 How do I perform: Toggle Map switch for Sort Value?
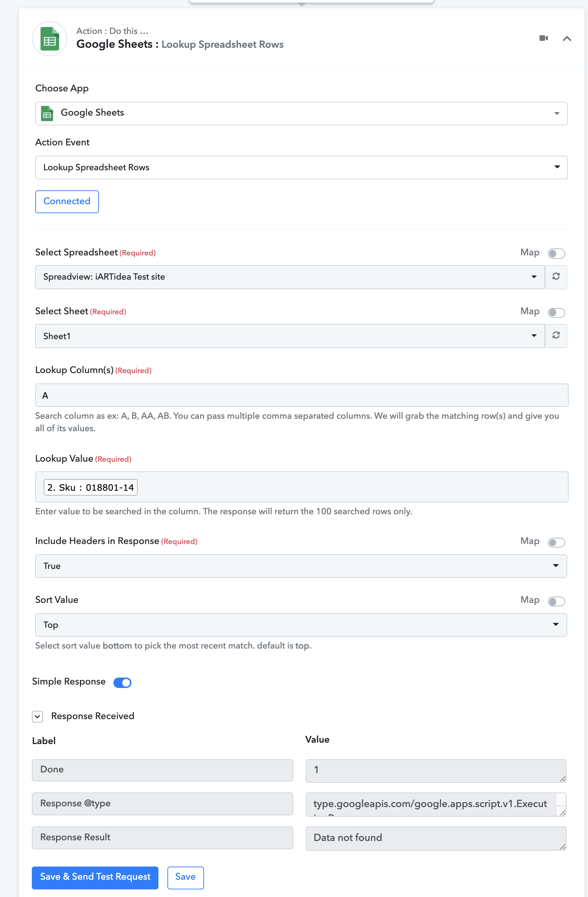tap(556, 601)
